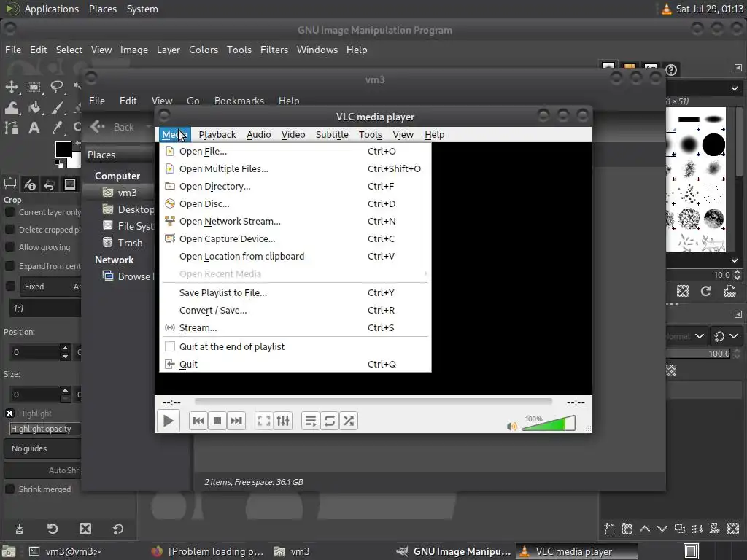
Task: Choose Open Capture Device... menu entry
Action: coord(295,239)
